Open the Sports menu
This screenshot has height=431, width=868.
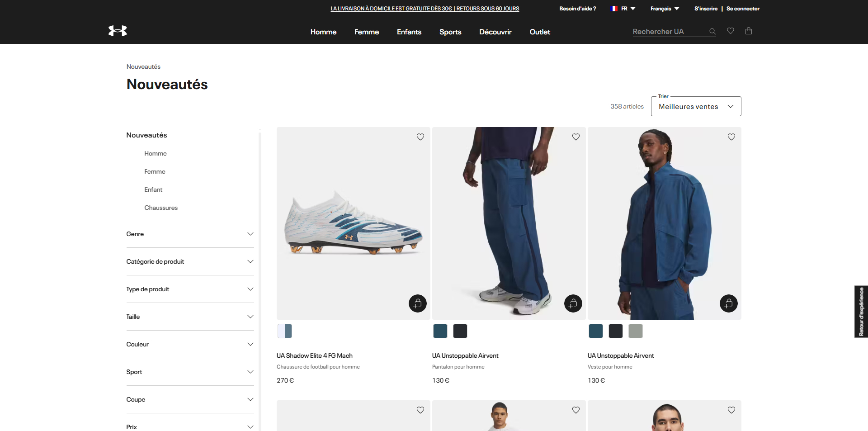coord(450,32)
